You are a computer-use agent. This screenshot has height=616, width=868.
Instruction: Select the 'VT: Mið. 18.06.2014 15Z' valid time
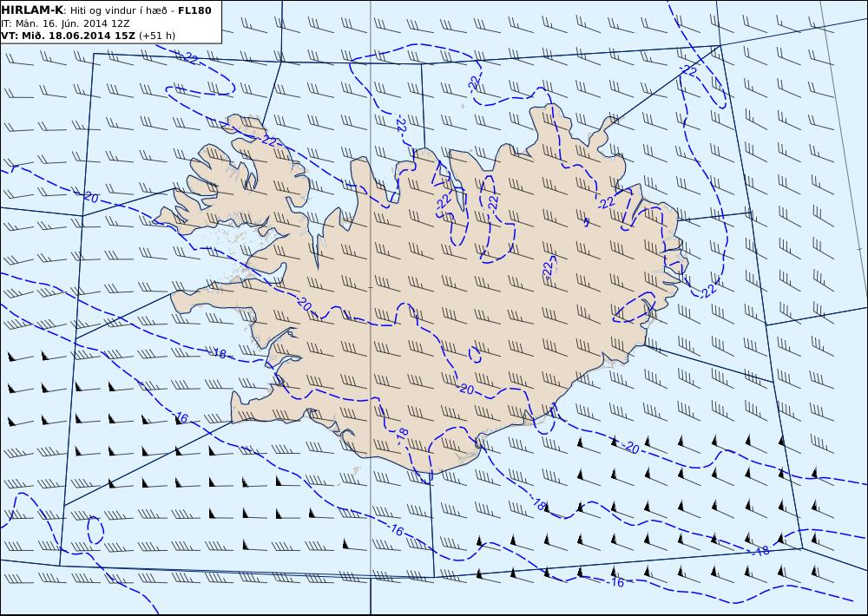pyautogui.click(x=68, y=36)
